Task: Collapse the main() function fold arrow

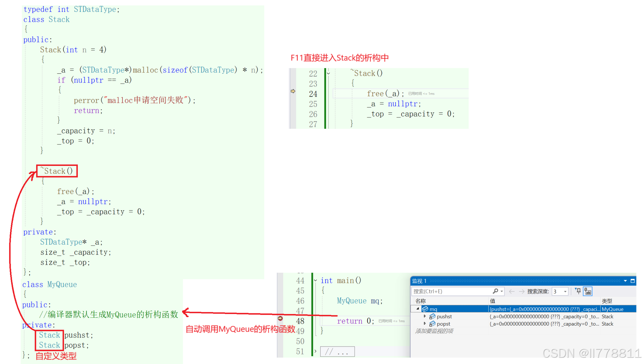Action: [x=316, y=281]
